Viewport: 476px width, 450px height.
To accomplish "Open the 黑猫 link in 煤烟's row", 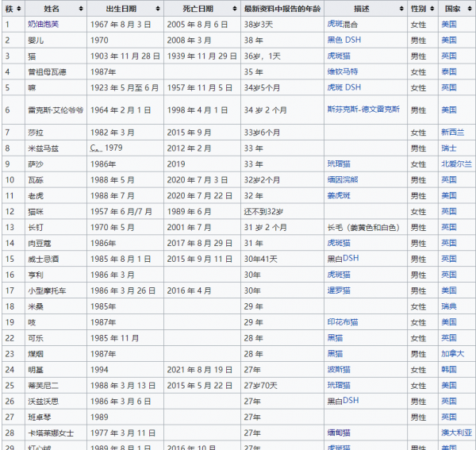I will click(335, 354).
